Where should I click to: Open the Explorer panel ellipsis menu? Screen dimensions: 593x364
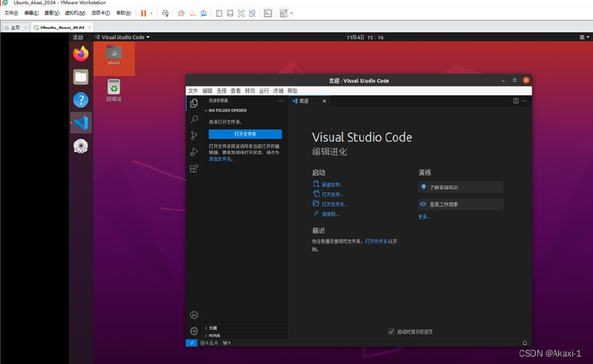(x=281, y=101)
